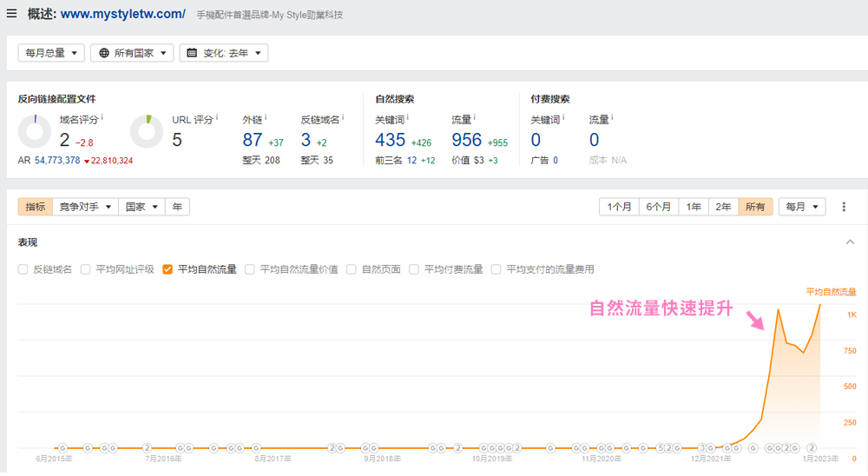Image resolution: width=868 pixels, height=476 pixels.
Task: Click the timeline marker labeled 3
Action: click(702, 447)
